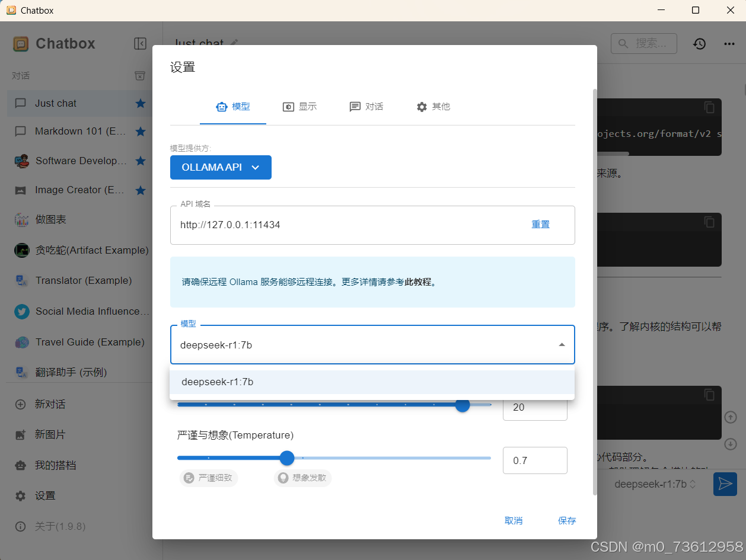
Task: Toggle the star on Image Creator conversation
Action: 141,190
